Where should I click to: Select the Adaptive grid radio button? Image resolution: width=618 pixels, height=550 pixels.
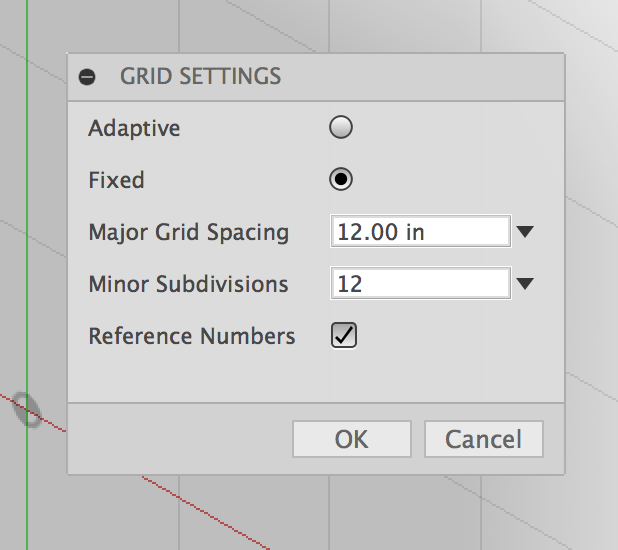point(341,128)
